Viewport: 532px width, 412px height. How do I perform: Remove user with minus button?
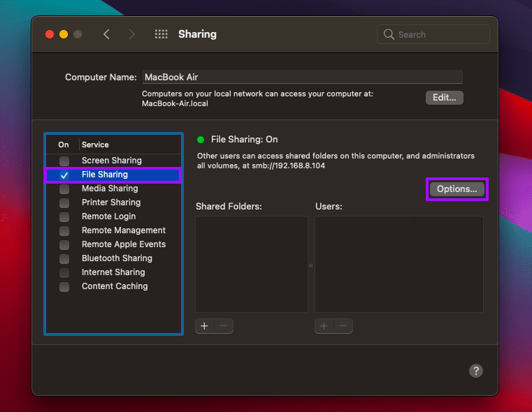click(x=343, y=326)
